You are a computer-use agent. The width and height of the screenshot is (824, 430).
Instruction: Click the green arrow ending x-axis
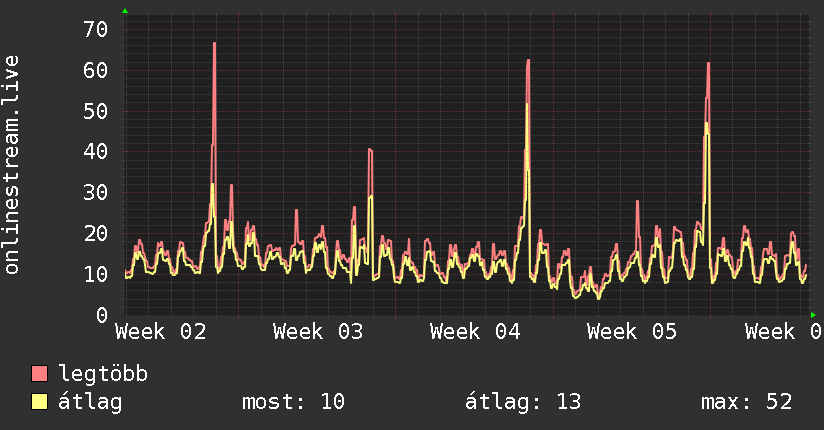(x=813, y=315)
